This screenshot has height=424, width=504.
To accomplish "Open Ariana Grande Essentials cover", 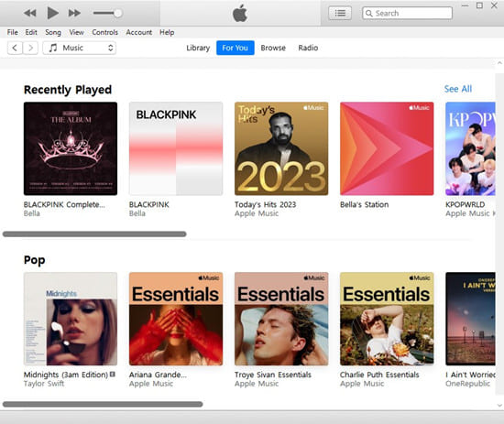I will (x=176, y=319).
